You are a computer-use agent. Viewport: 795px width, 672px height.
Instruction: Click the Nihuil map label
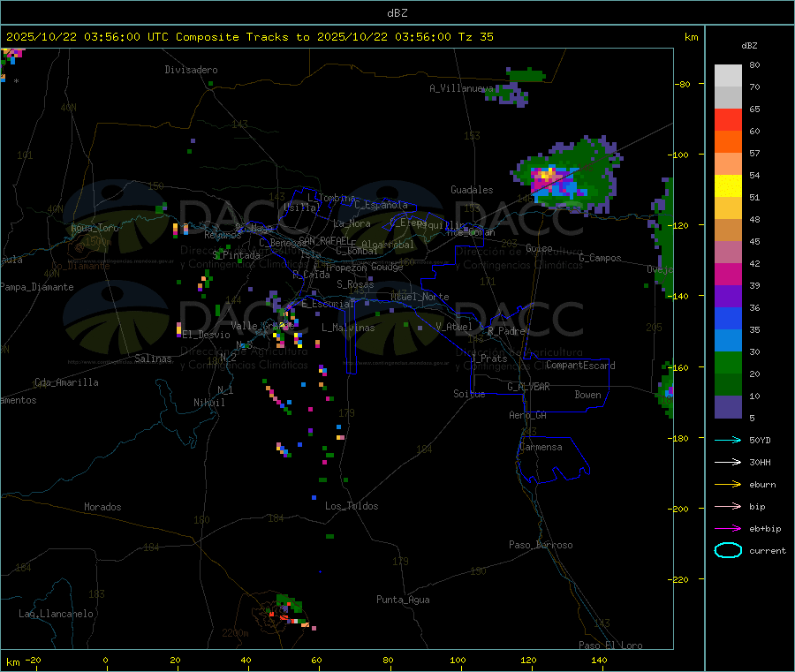209,403
